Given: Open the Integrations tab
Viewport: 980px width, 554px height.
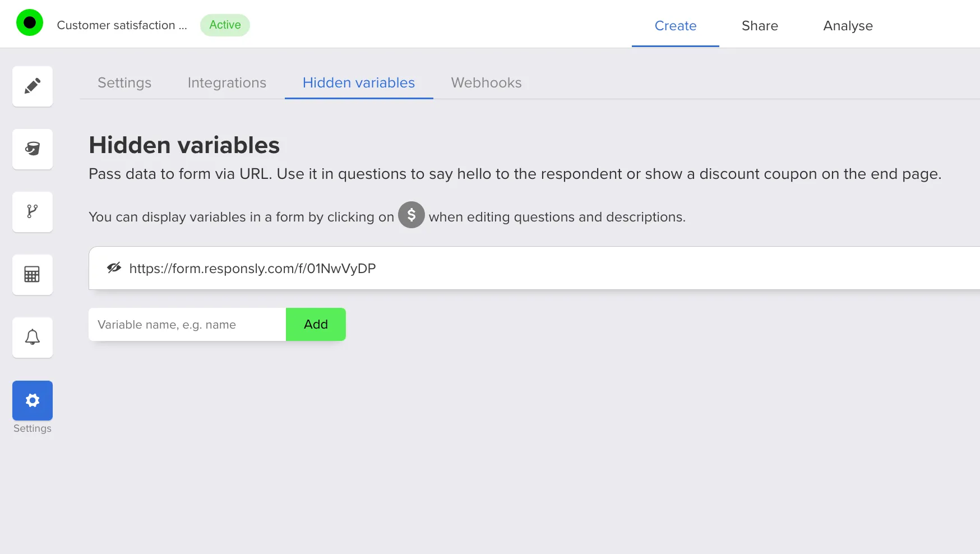Looking at the screenshot, I should click(x=226, y=82).
